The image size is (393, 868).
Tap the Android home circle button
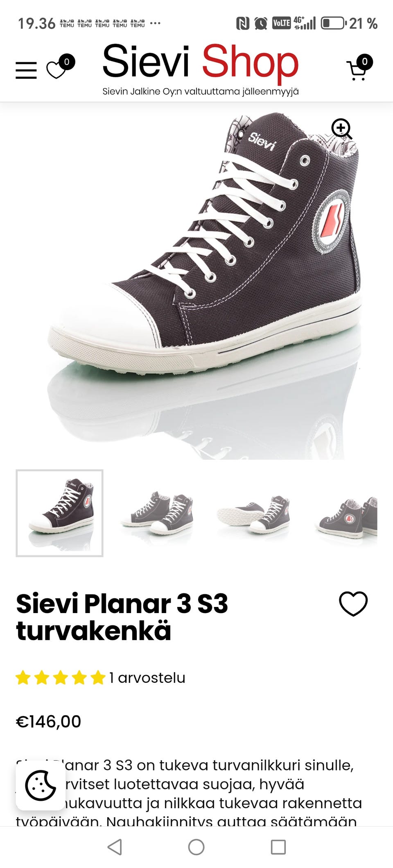196,847
